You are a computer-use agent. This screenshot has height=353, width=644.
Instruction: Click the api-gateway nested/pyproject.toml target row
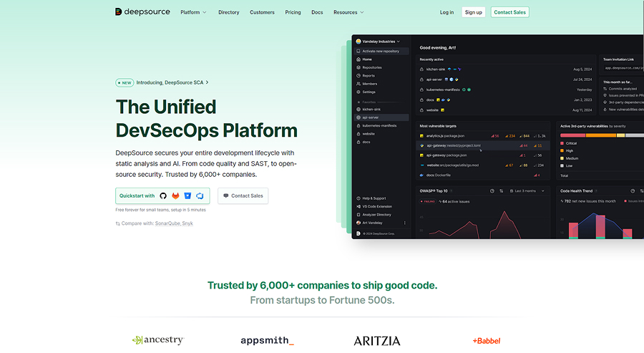click(482, 145)
